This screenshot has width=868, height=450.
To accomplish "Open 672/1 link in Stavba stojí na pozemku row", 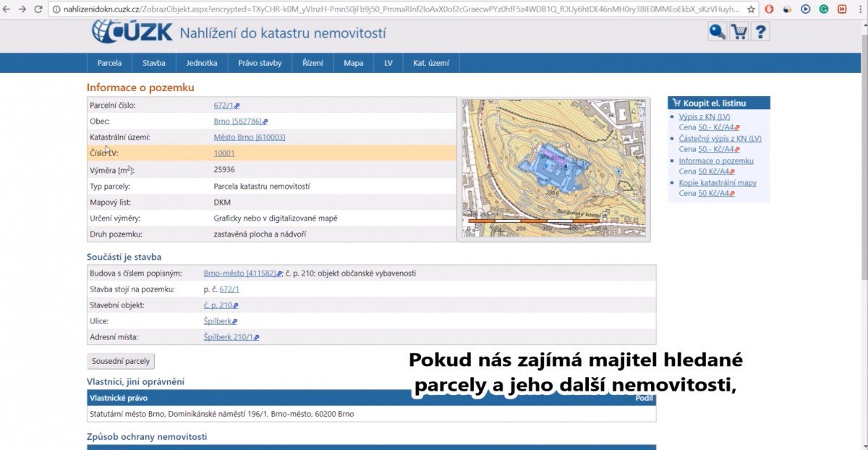I will (229, 289).
